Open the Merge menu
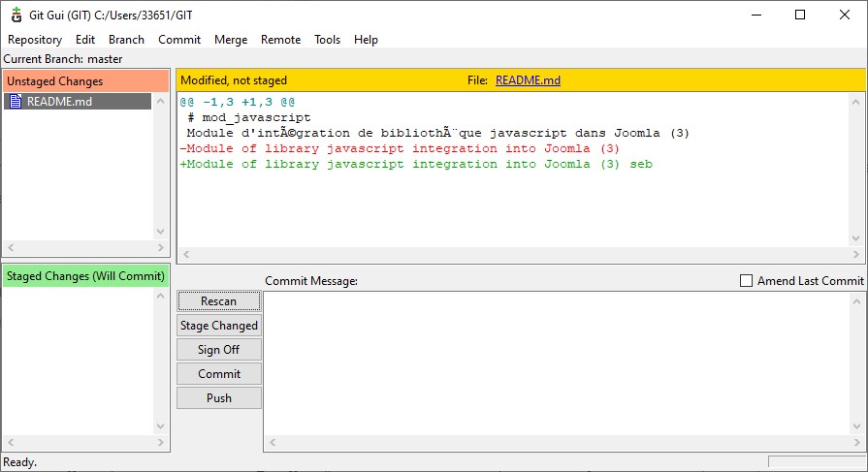 (x=231, y=40)
